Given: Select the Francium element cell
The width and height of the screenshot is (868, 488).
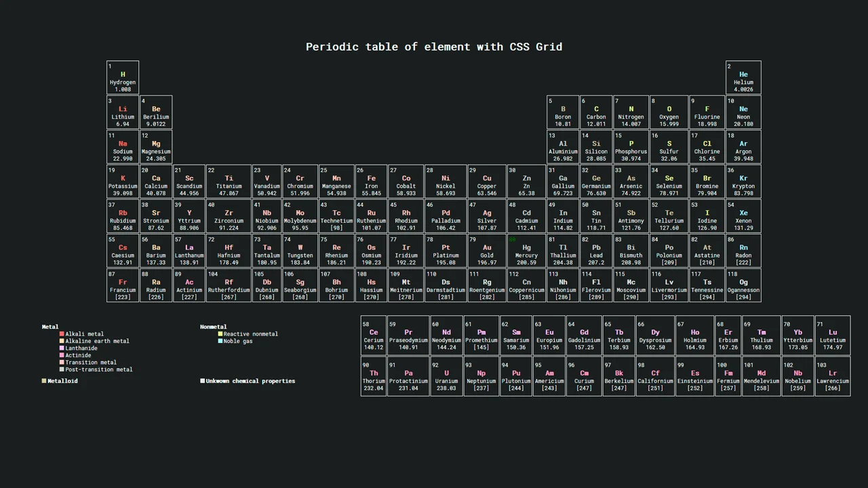Looking at the screenshot, I should pyautogui.click(x=123, y=286).
